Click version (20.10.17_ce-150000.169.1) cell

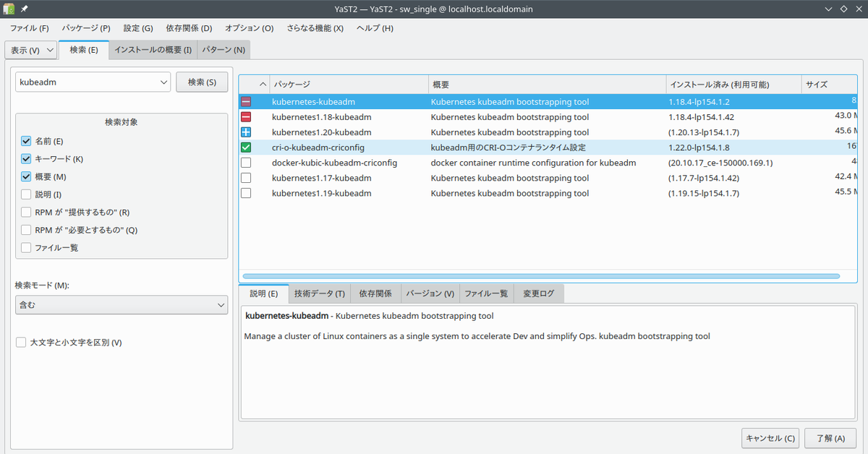[720, 163]
